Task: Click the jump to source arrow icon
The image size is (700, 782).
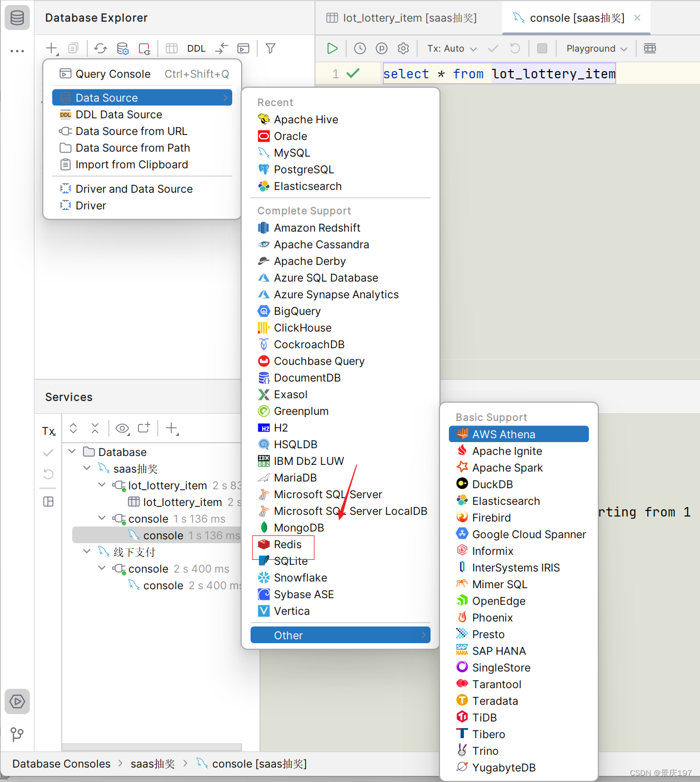Action: [x=222, y=48]
